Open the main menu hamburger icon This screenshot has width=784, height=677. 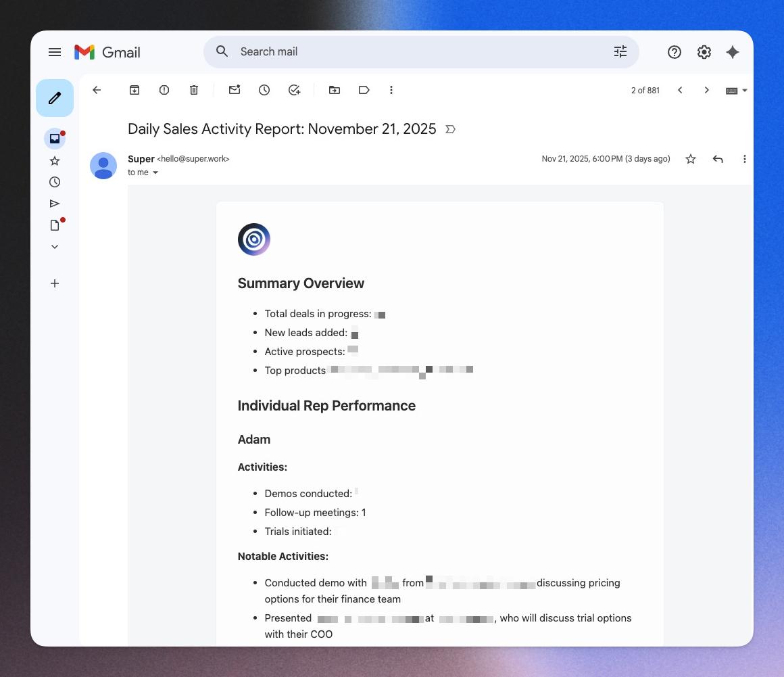(x=55, y=52)
